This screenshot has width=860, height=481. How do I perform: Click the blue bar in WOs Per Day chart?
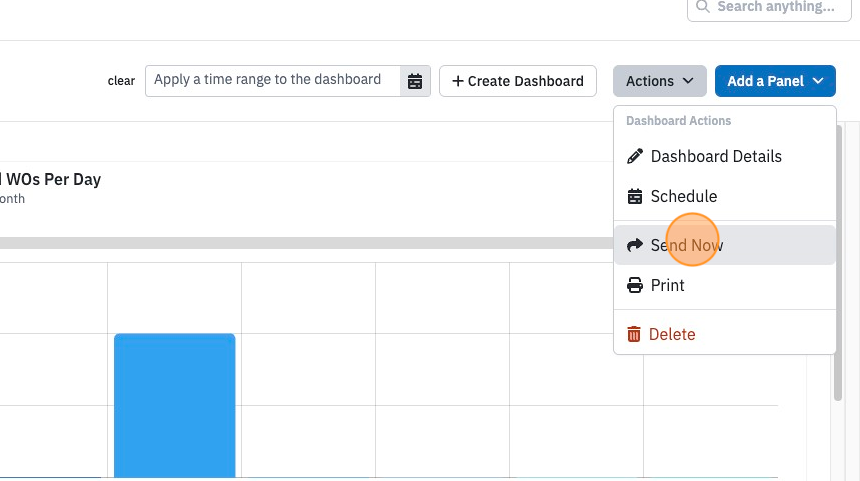coord(174,405)
